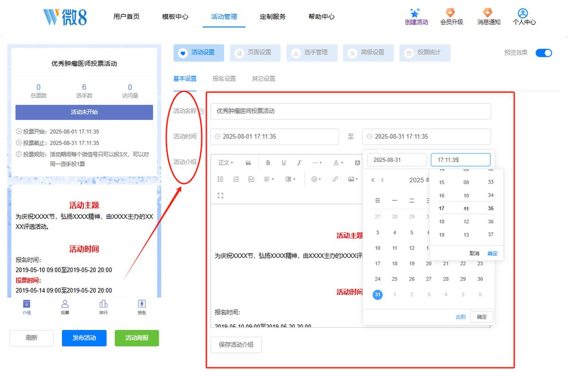This screenshot has width=568, height=392.
Task: Open 消息通知 notifications
Action: click(x=488, y=17)
